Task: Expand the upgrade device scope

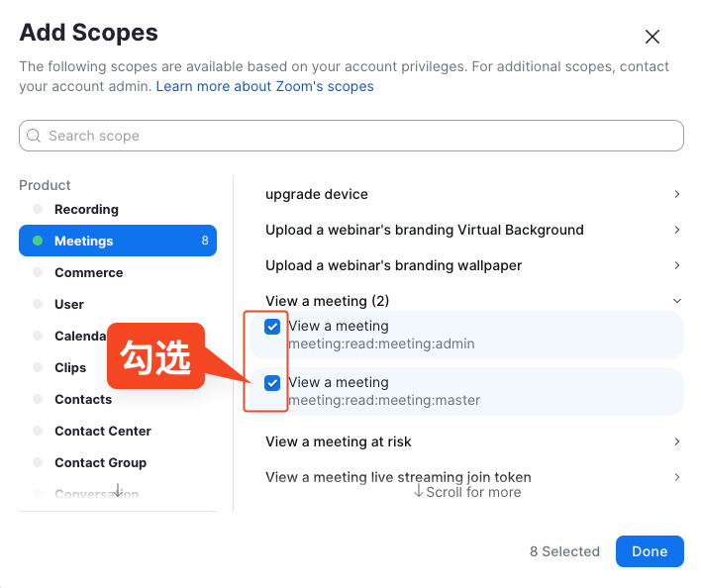Action: pos(676,194)
